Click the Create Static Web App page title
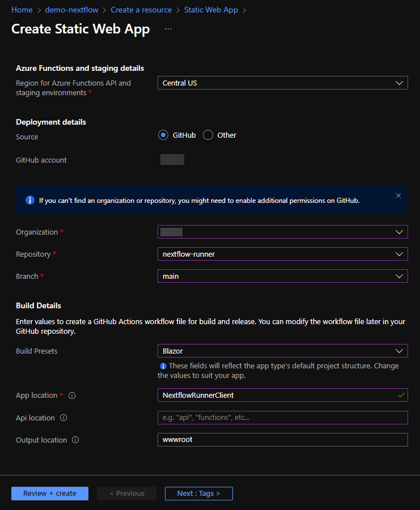Viewport: 420px width, 510px height. coord(80,29)
